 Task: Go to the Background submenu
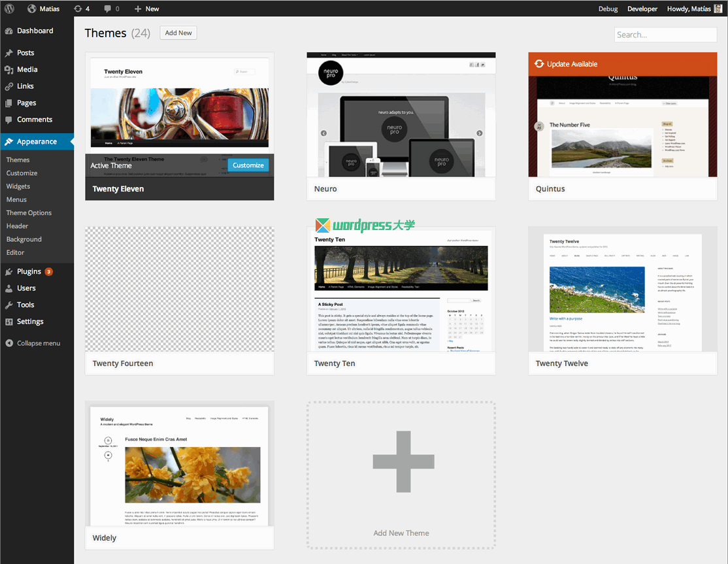click(x=24, y=239)
